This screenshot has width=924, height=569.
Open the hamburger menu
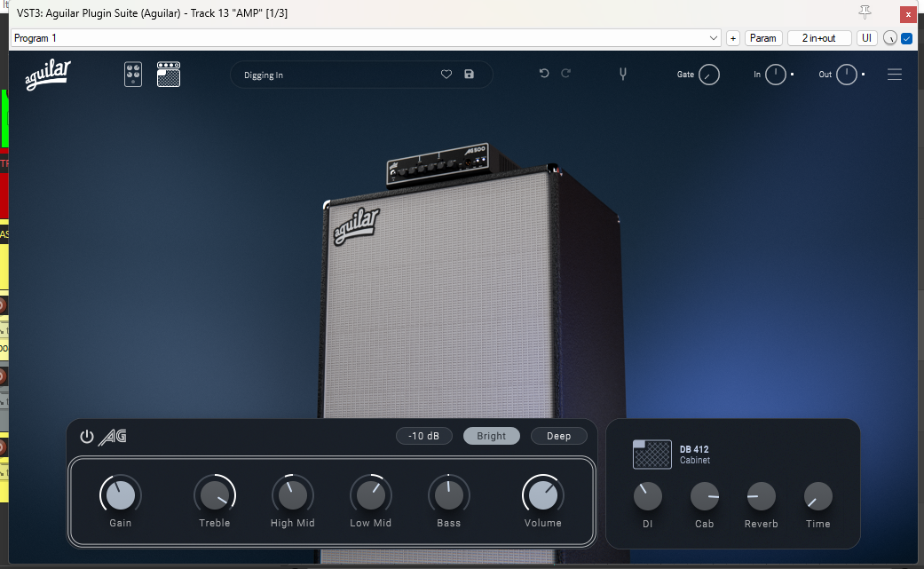[x=895, y=75]
